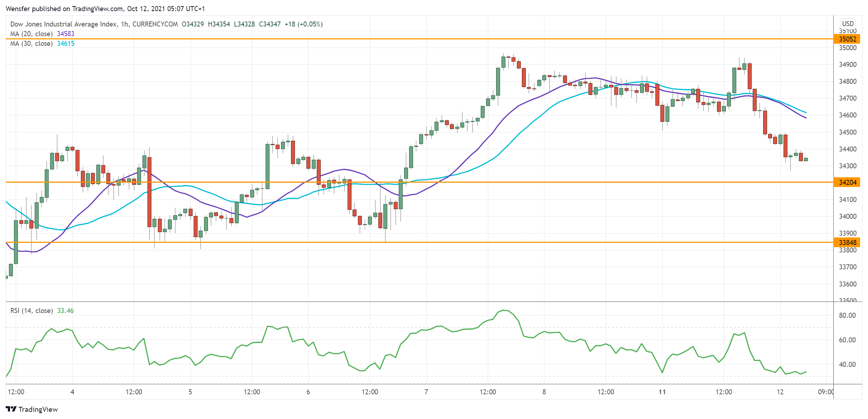Click the MA (30, close) indicator legend

click(31, 43)
